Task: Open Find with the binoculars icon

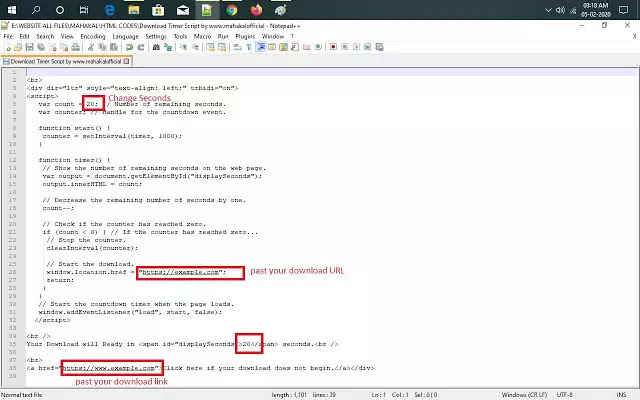Action: coord(156,47)
